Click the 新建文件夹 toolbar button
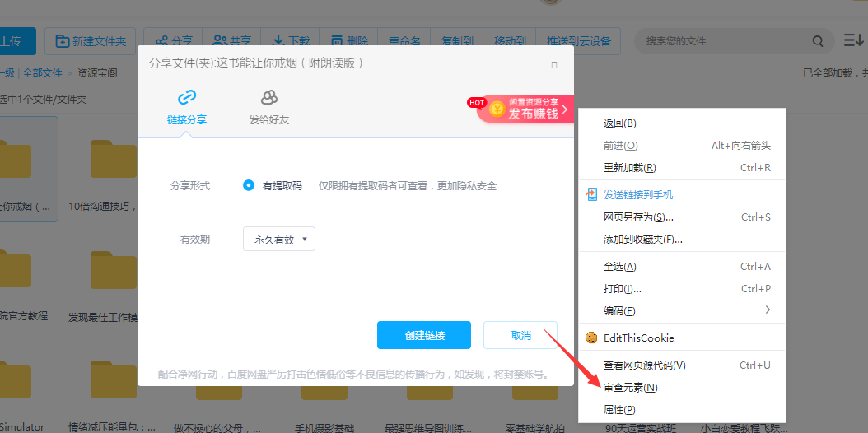 click(x=91, y=41)
